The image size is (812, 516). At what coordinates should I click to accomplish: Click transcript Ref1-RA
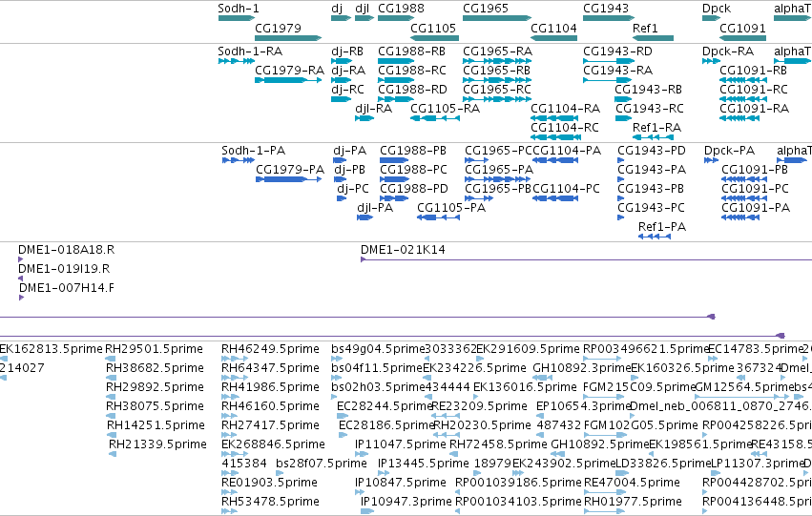656,128
